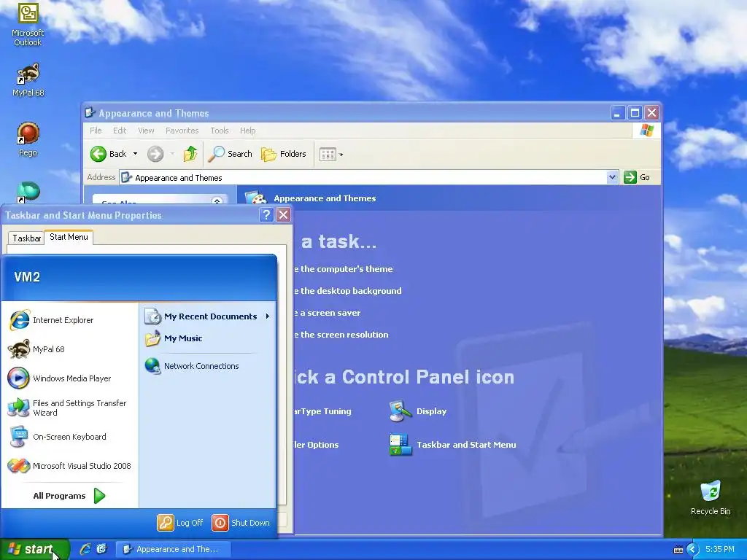Click the Log Off button
Viewport: 747px width, 560px height.
tap(181, 522)
